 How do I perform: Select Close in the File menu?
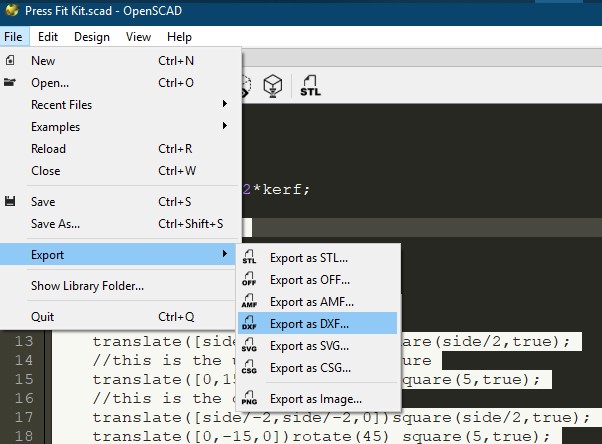coord(121,171)
